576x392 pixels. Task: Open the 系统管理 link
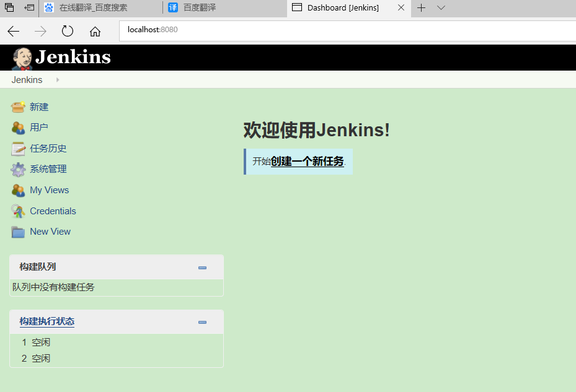coord(48,169)
